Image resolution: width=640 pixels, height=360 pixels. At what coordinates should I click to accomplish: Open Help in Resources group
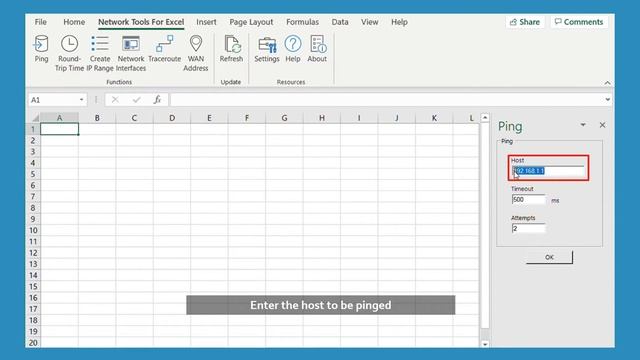pos(293,49)
